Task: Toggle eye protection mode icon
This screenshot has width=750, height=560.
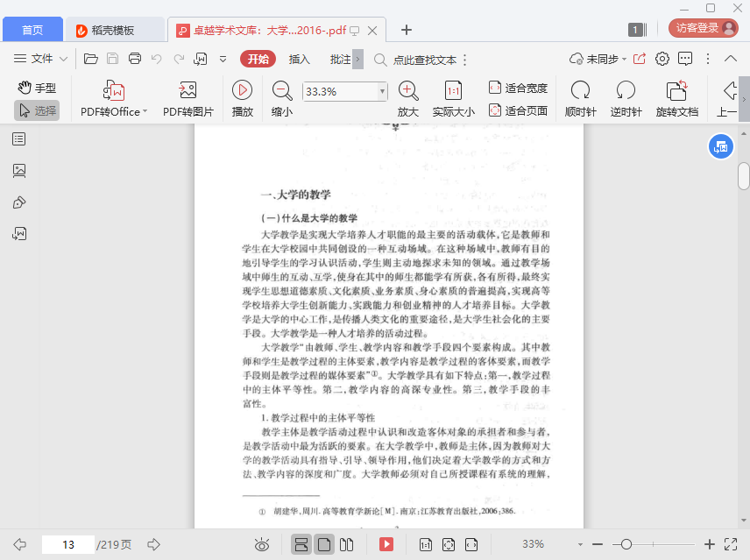Action: (x=262, y=544)
